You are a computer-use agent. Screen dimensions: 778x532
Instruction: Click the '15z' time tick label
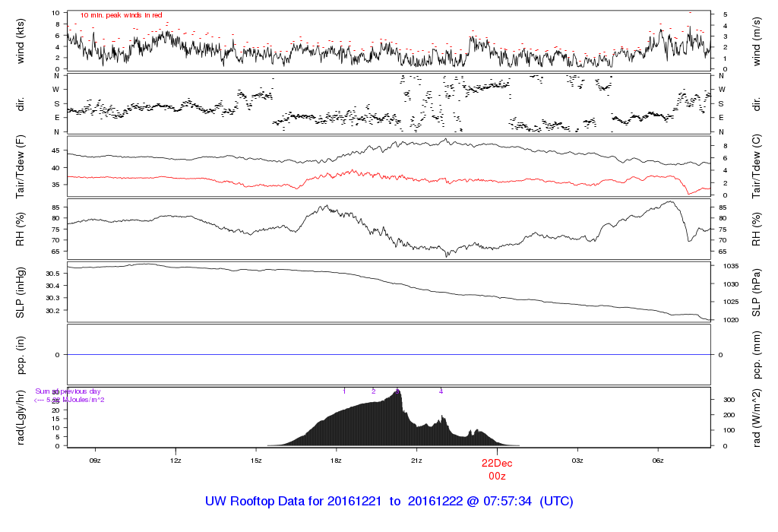click(255, 461)
